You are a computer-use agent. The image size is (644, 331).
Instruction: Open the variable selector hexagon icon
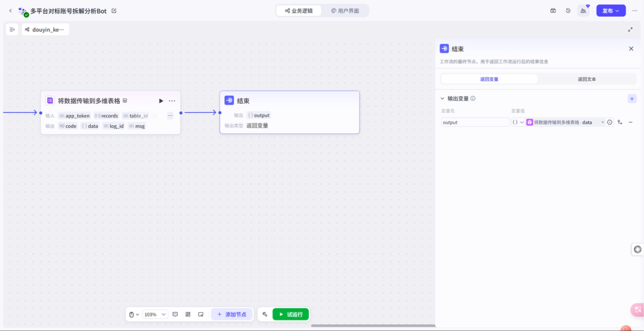tap(609, 122)
